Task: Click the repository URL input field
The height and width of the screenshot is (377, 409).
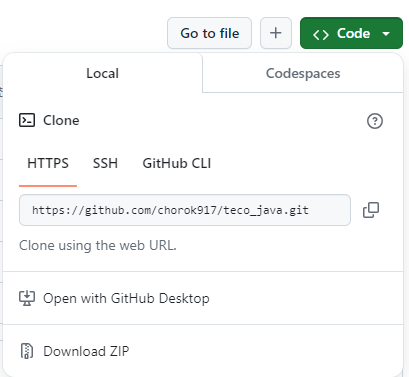Action: coord(185,210)
